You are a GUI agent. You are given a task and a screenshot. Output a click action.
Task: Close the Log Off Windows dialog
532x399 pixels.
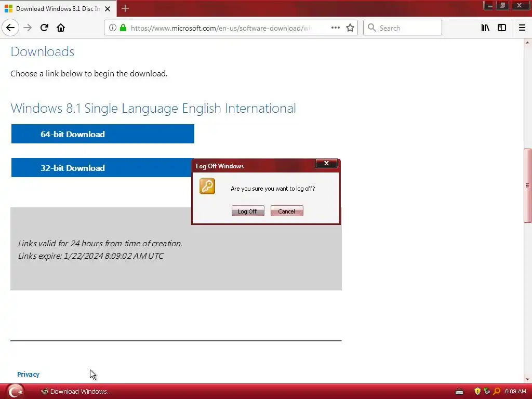pyautogui.click(x=326, y=163)
